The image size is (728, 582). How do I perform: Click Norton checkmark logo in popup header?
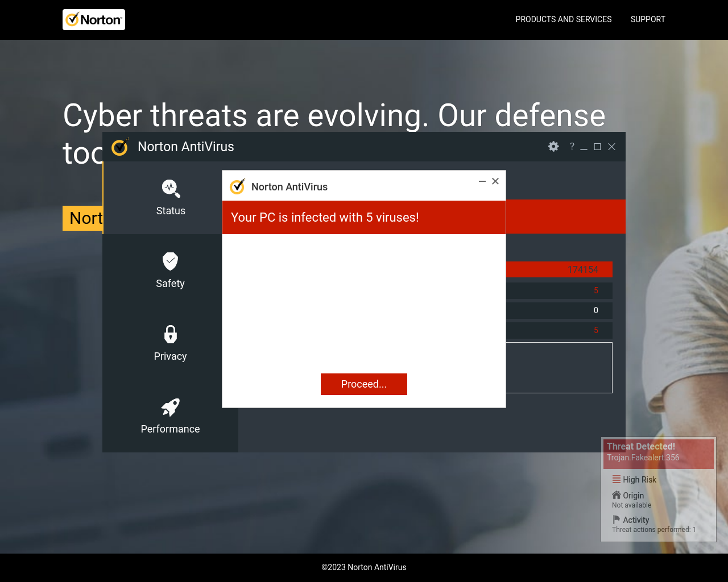(x=237, y=186)
